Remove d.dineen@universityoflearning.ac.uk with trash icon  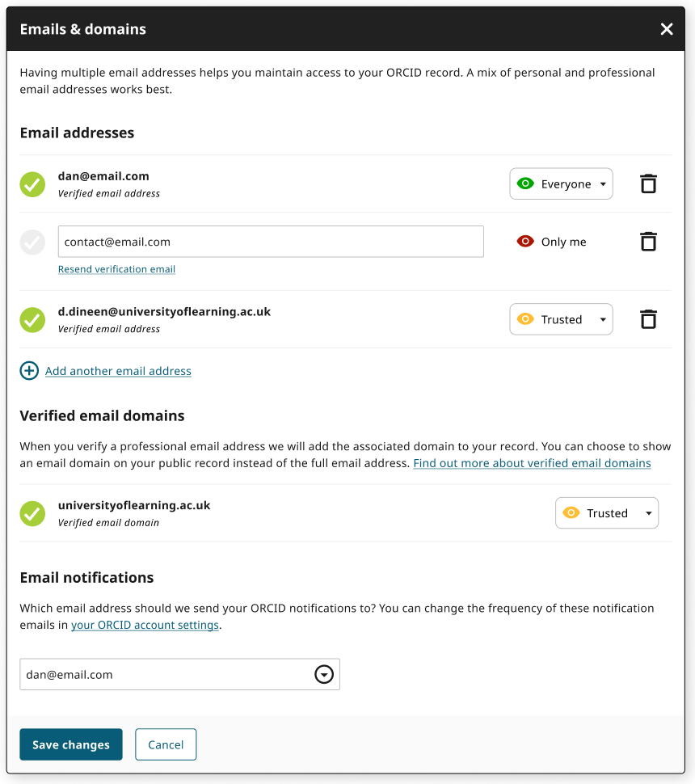click(648, 319)
